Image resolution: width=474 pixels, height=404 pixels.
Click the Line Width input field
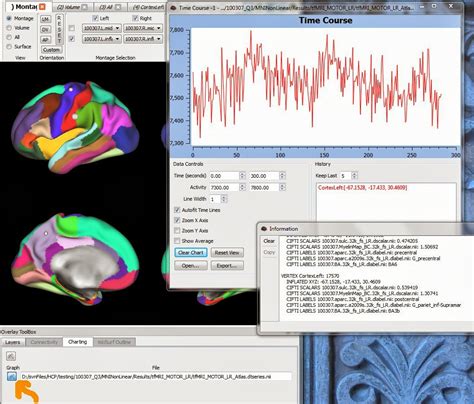coord(215,199)
